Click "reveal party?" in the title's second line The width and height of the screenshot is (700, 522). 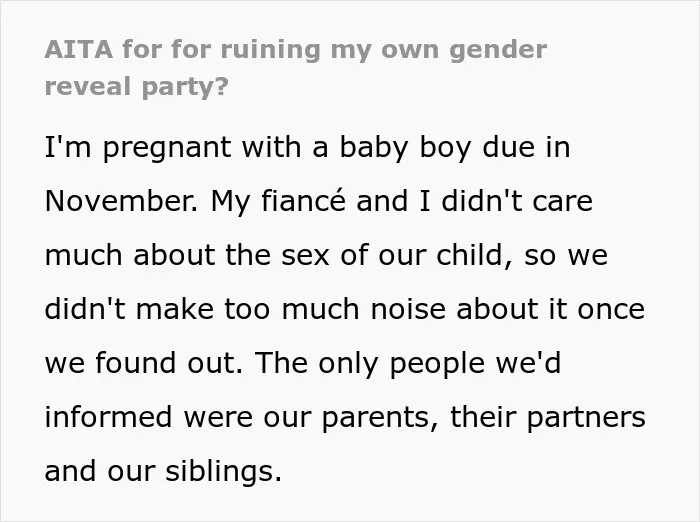point(137,87)
